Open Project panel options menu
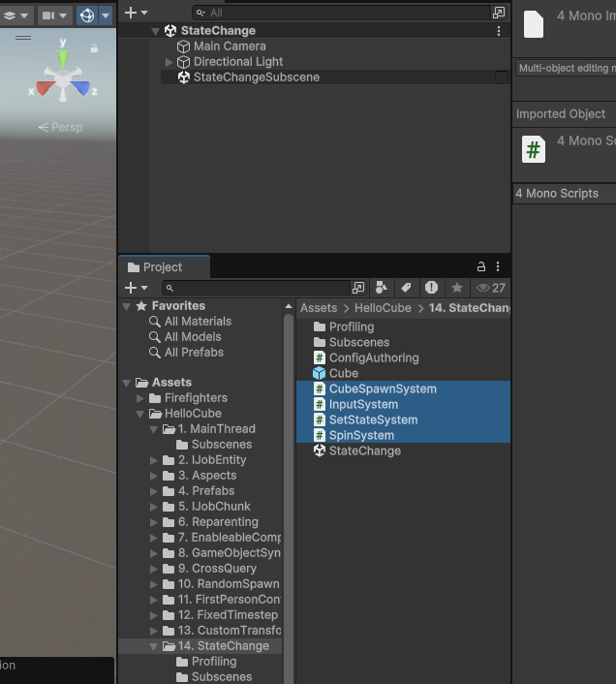 pos(498,266)
